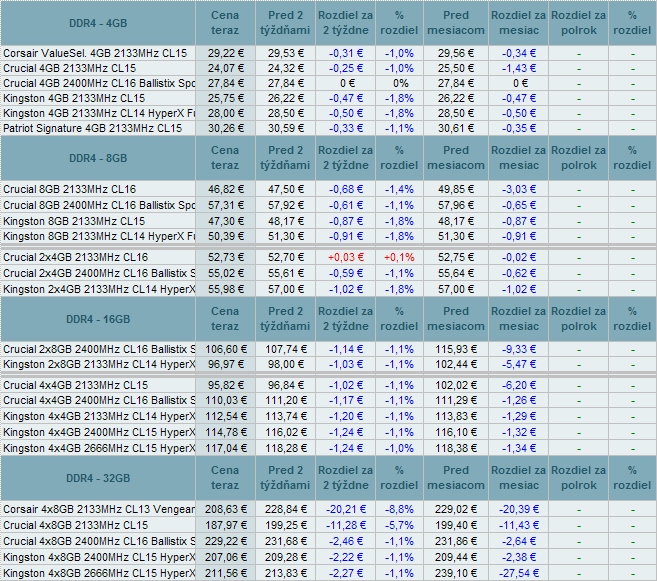Select the current price 30,26 € cell
Image resolution: width=657 pixels, height=581 pixels.
click(x=225, y=128)
